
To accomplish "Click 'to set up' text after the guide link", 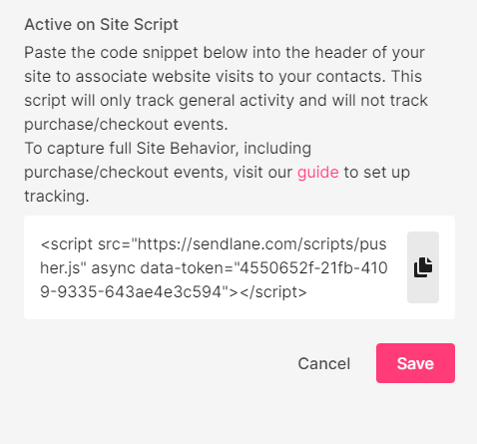I will [377, 172].
